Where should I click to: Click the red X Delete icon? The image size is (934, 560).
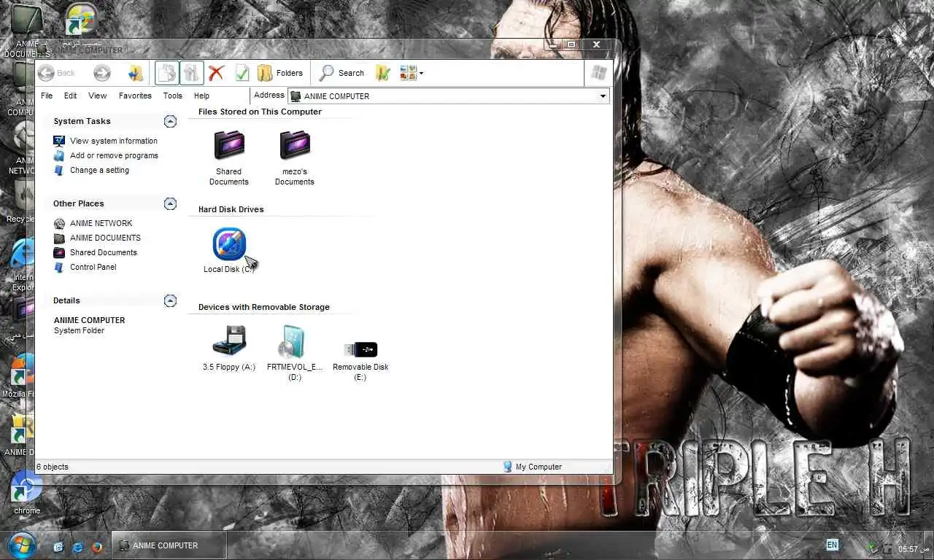coord(216,73)
